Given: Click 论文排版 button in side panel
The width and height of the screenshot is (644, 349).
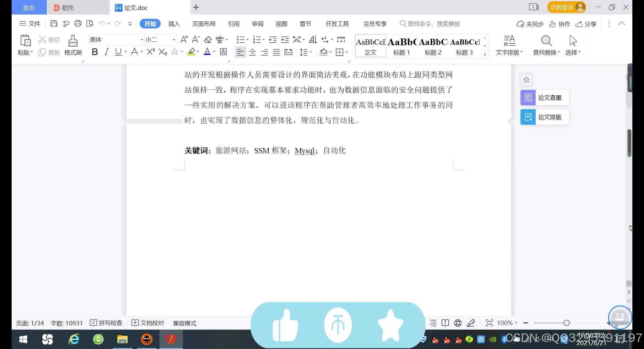Looking at the screenshot, I should tap(544, 117).
